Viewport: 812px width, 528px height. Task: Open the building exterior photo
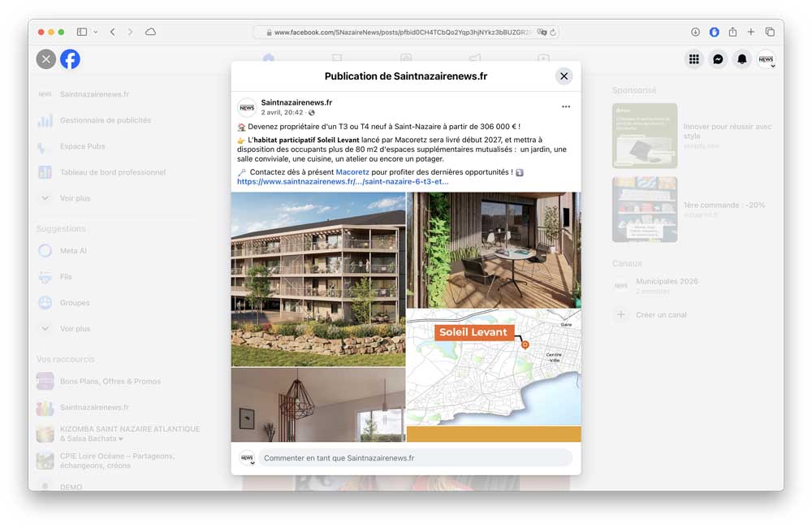317,279
